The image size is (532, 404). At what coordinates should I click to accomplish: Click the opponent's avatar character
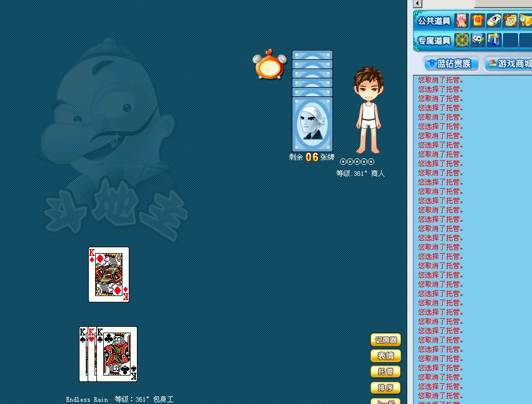click(x=368, y=110)
